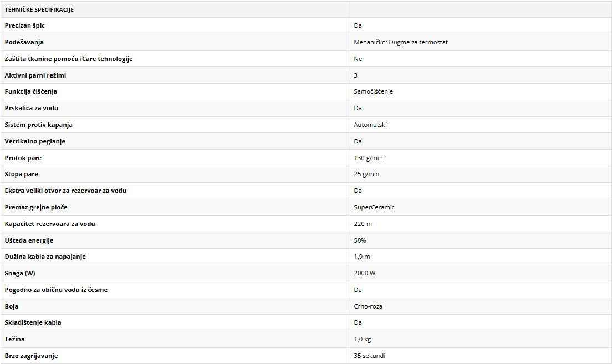Screen dimensions: 612x364
Task: Click the 'Samočišćenje' value cell
Action: tap(373, 91)
